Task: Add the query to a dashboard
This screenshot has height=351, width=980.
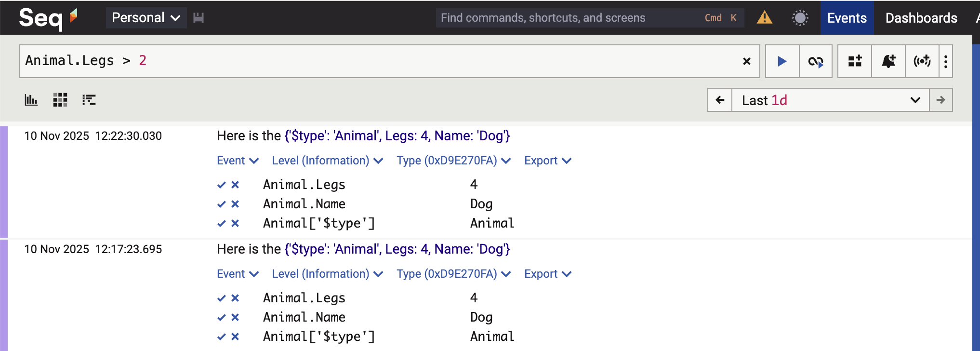Action: click(855, 61)
